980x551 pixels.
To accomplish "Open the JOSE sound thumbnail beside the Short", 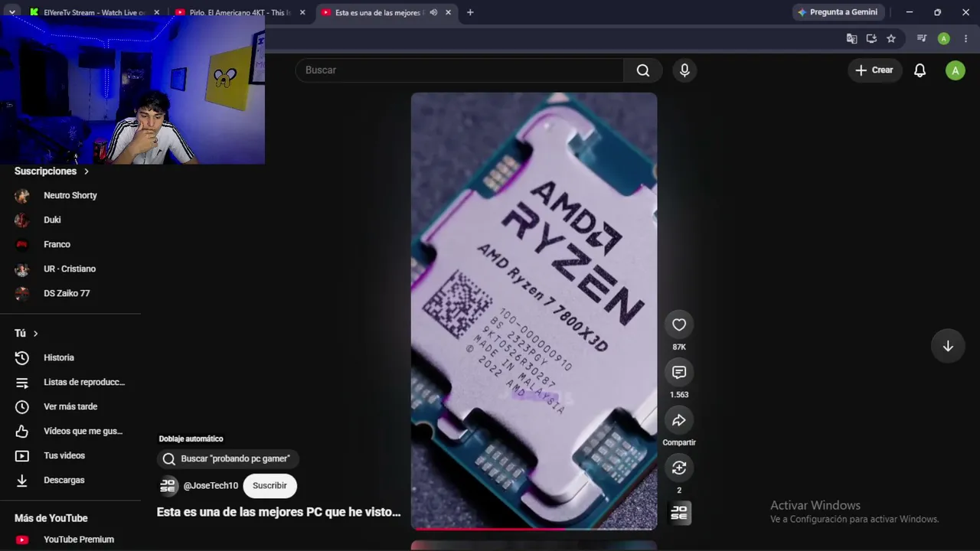I will click(679, 513).
